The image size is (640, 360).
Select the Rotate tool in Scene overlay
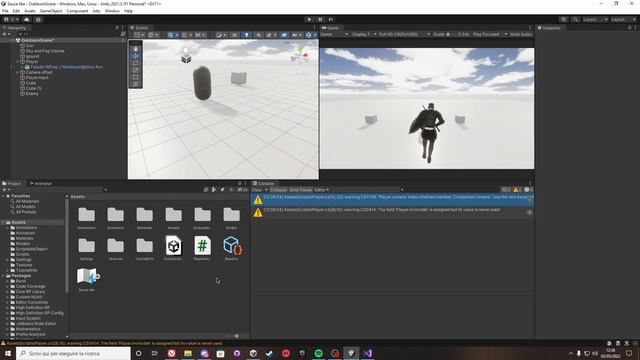point(136,63)
